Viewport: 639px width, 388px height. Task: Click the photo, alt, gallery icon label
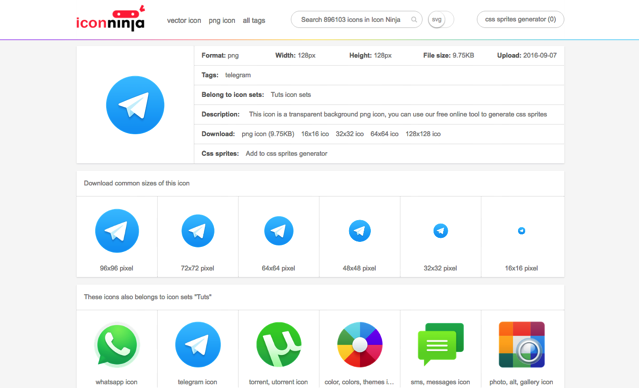(x=521, y=382)
